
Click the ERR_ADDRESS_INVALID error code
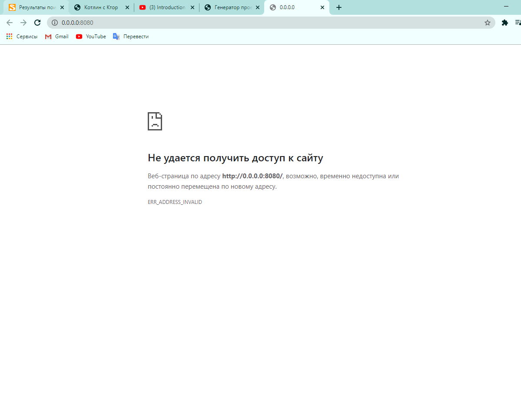[175, 202]
